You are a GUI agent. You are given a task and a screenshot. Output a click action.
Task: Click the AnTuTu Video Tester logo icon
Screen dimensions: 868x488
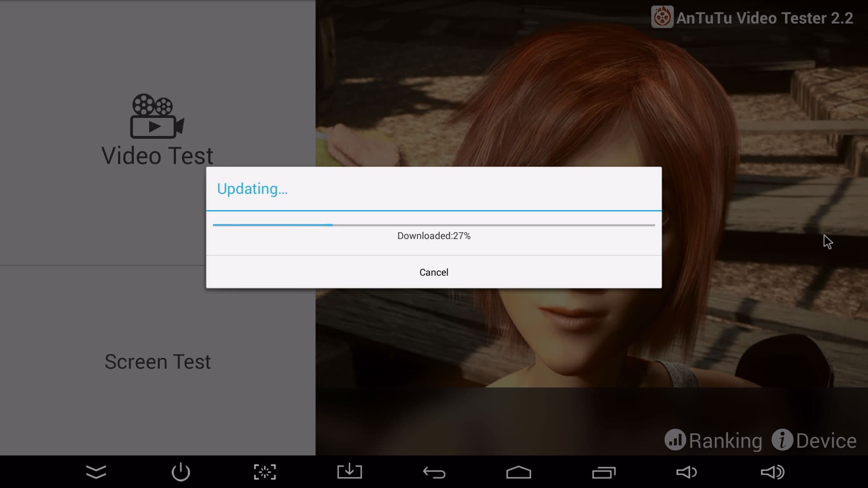662,17
